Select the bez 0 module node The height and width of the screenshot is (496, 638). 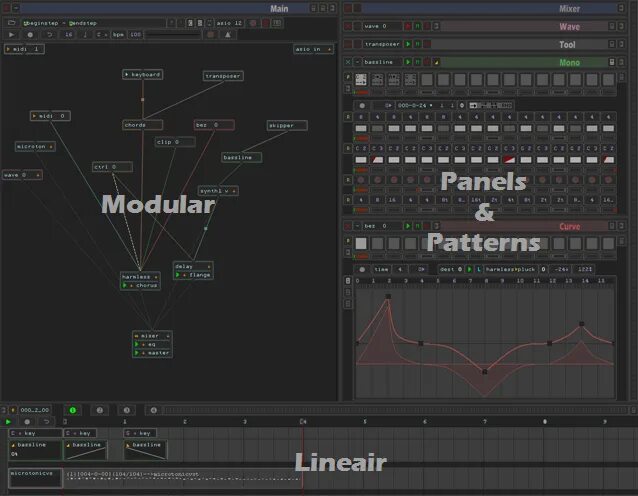(214, 125)
